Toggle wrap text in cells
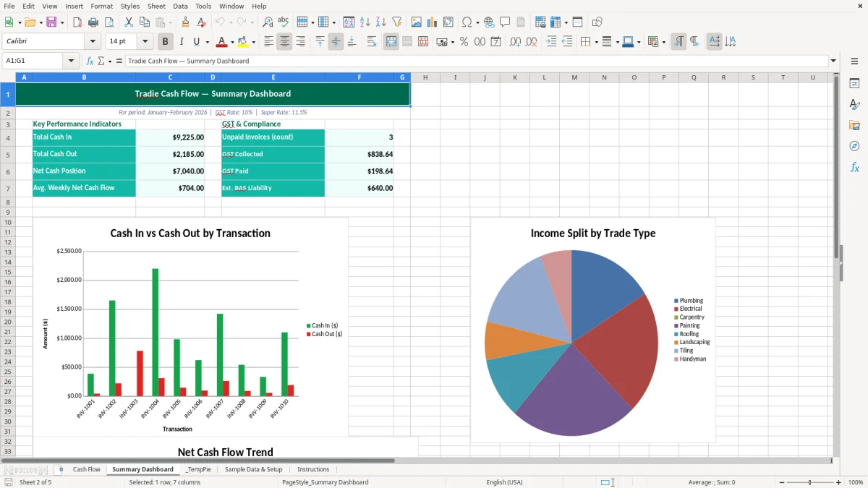The image size is (868, 488). pyautogui.click(x=372, y=42)
